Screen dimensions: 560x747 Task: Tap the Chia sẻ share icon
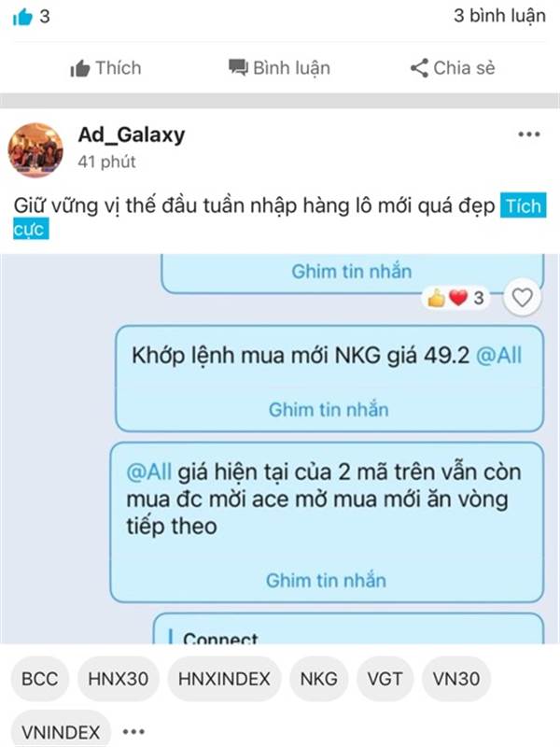(x=419, y=68)
